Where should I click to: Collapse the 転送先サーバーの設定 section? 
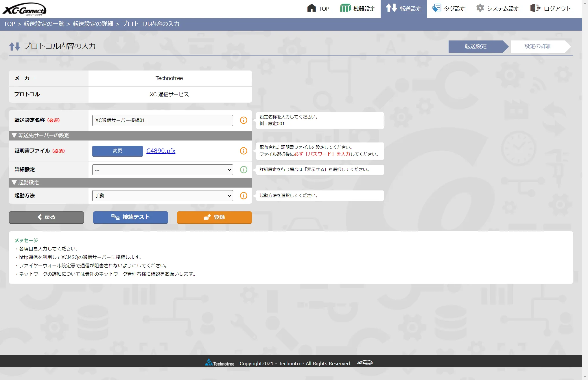14,136
